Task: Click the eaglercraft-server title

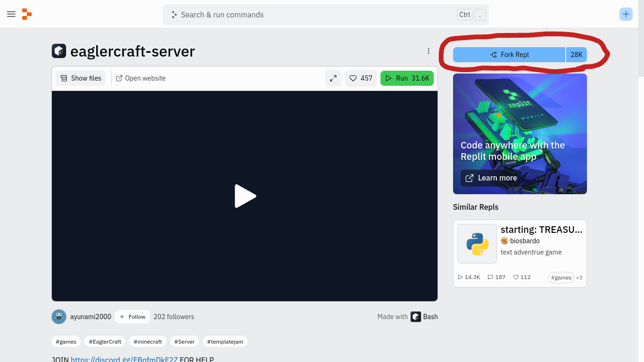Action: (132, 51)
